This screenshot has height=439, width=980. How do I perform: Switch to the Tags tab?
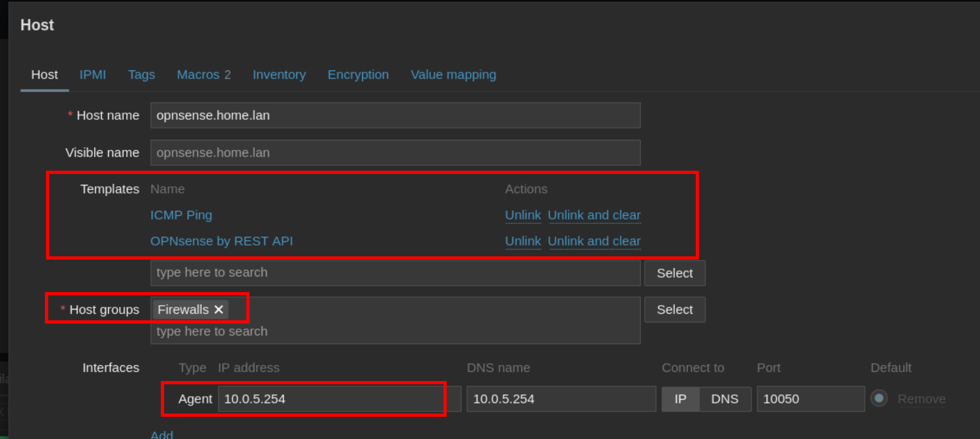pyautogui.click(x=141, y=75)
